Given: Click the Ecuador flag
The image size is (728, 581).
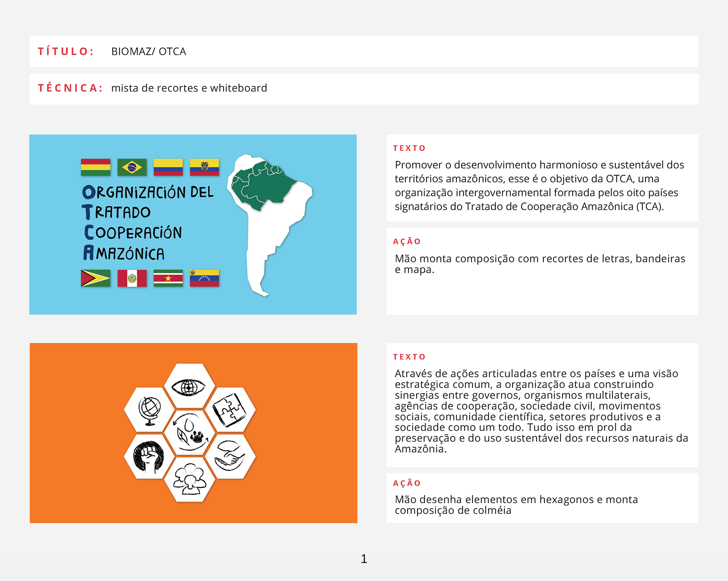Looking at the screenshot, I should pyautogui.click(x=204, y=167).
